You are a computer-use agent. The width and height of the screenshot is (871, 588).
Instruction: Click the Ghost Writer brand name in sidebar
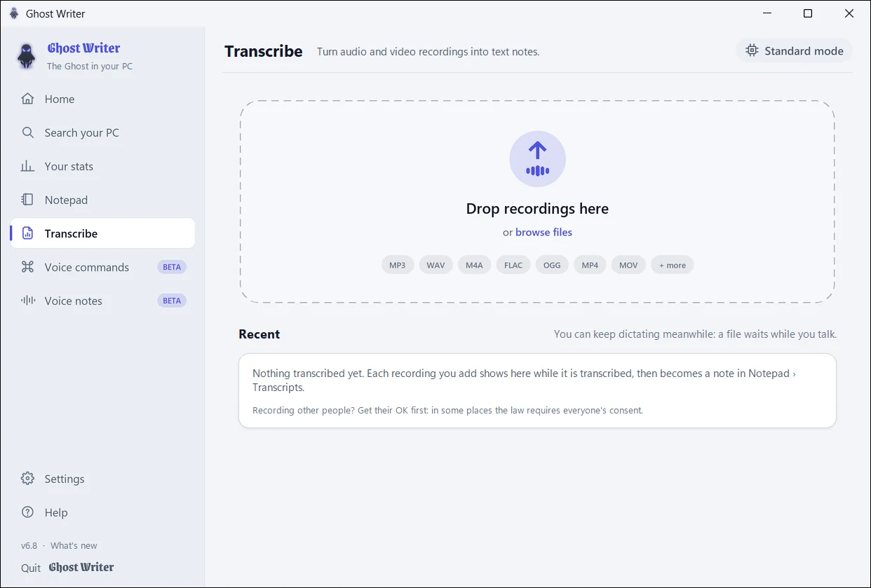point(83,48)
